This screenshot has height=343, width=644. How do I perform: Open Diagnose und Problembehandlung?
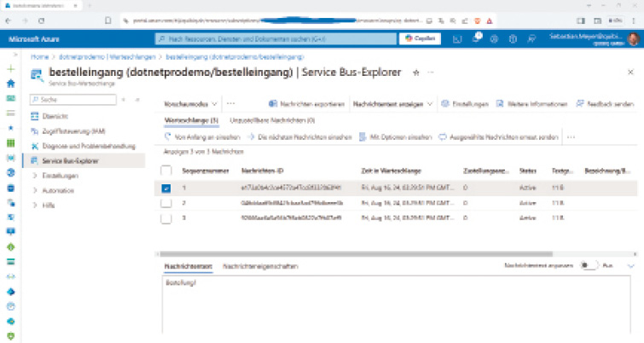pyautogui.click(x=89, y=146)
